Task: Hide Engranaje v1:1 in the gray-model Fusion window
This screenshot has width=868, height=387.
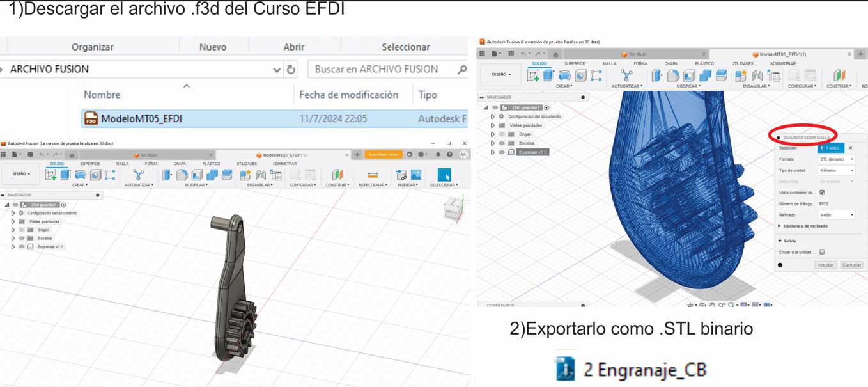Action: (x=21, y=246)
